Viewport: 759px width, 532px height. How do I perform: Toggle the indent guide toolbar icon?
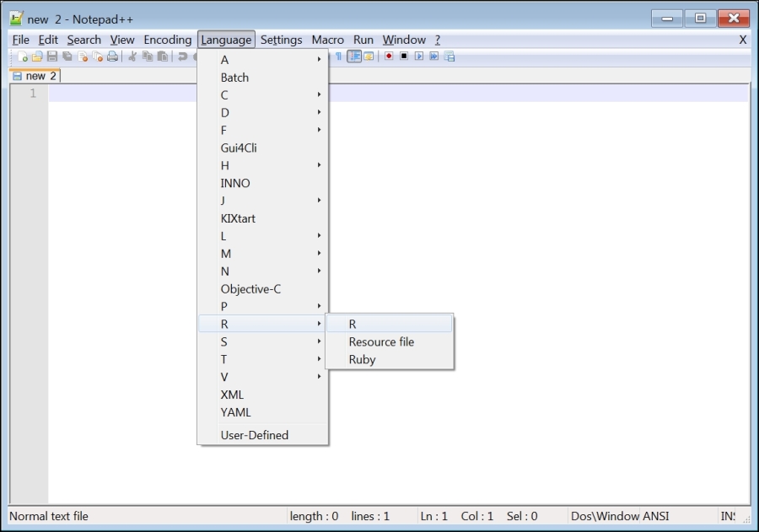coord(354,56)
